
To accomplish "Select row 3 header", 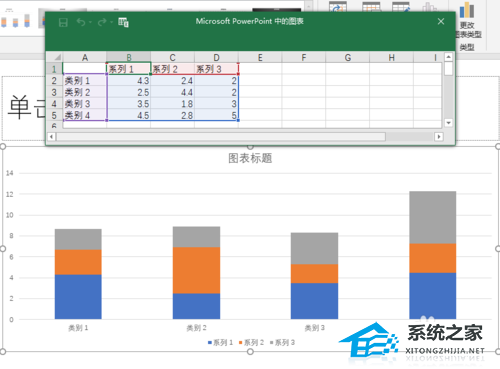I will tap(54, 92).
